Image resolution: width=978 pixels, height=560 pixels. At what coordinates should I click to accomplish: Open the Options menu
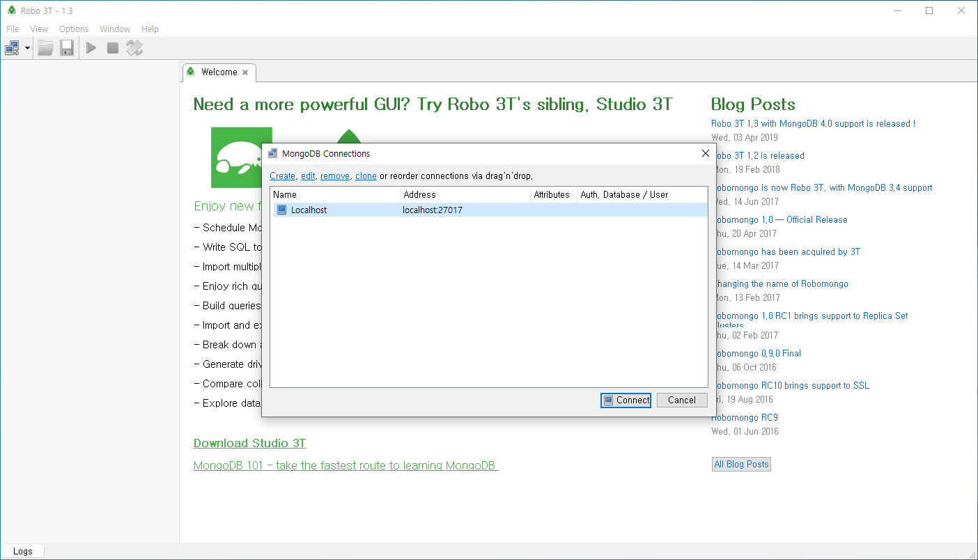74,29
